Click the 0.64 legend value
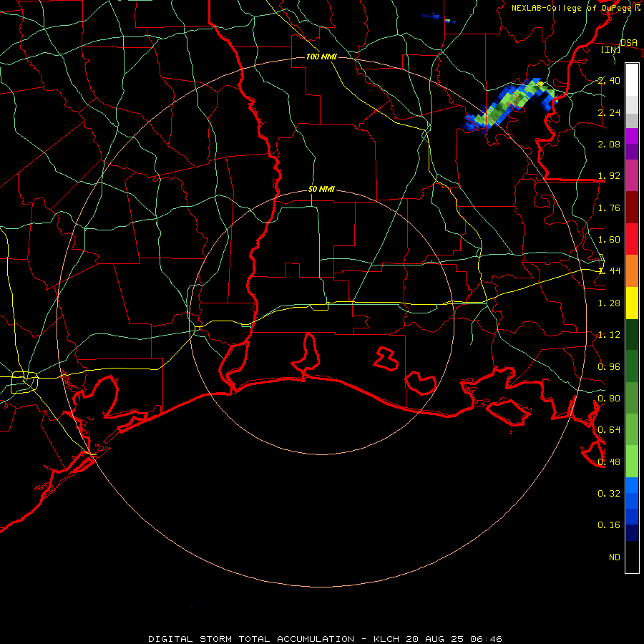This screenshot has width=644, height=644. (609, 430)
